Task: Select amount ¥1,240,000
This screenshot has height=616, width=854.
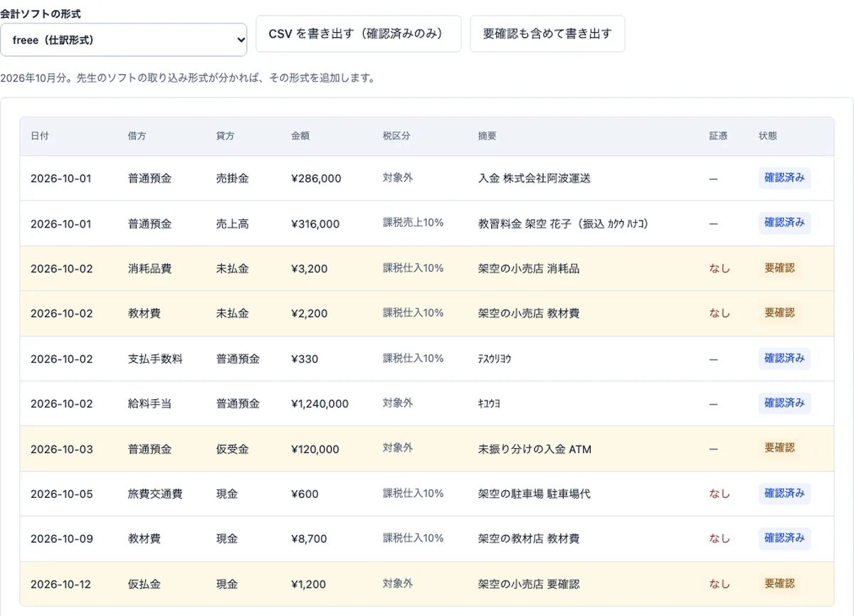Action: (x=320, y=404)
